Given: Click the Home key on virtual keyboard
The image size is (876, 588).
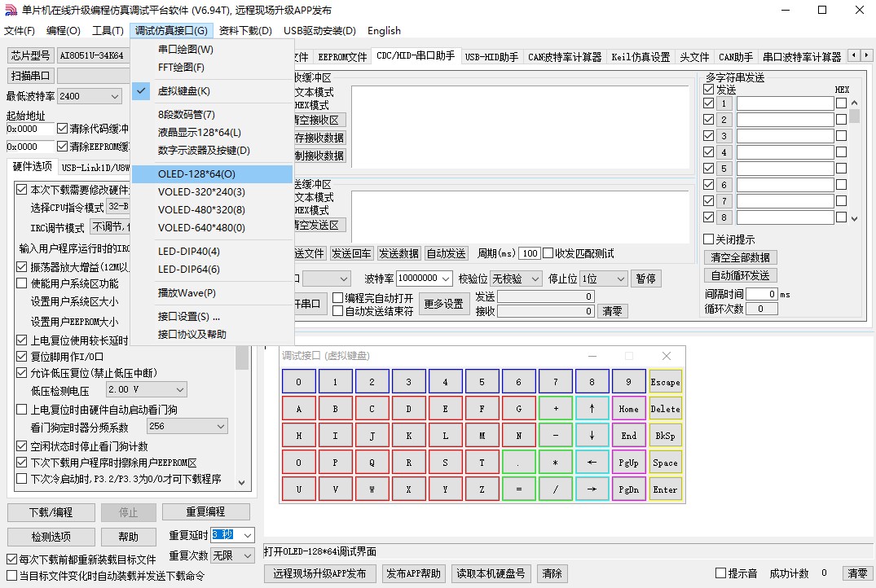Looking at the screenshot, I should point(628,409).
